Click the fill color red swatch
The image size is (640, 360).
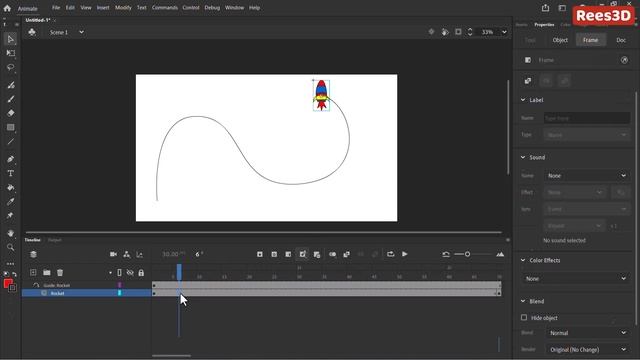tap(7, 284)
